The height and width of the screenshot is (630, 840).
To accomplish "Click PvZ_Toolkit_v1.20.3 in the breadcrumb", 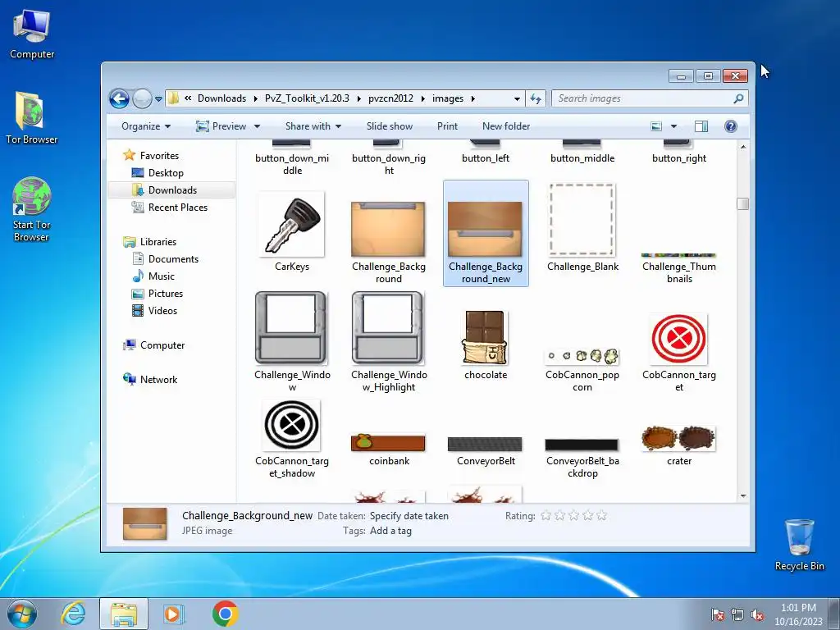I will pyautogui.click(x=307, y=98).
